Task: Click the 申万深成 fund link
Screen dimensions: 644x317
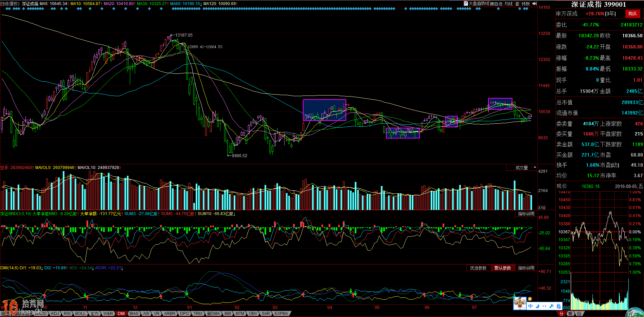Action: 567,14
